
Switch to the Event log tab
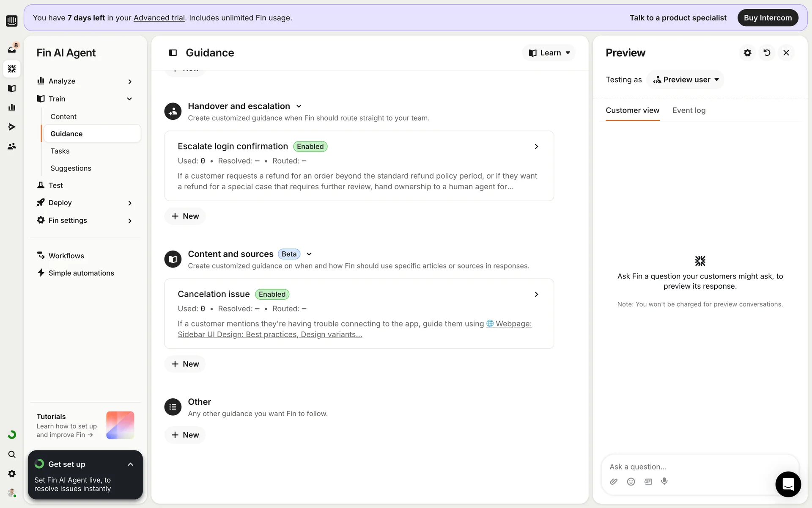click(x=689, y=110)
